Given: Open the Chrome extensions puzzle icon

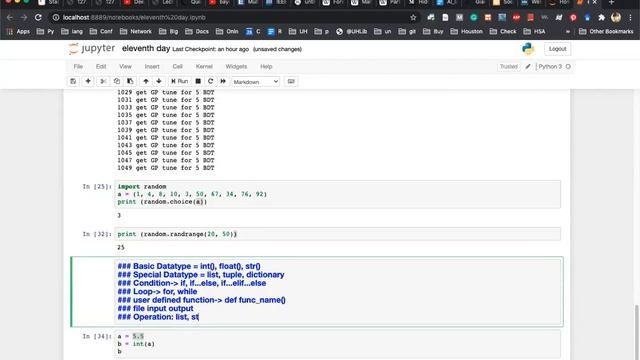Looking at the screenshot, I should coord(601,18).
